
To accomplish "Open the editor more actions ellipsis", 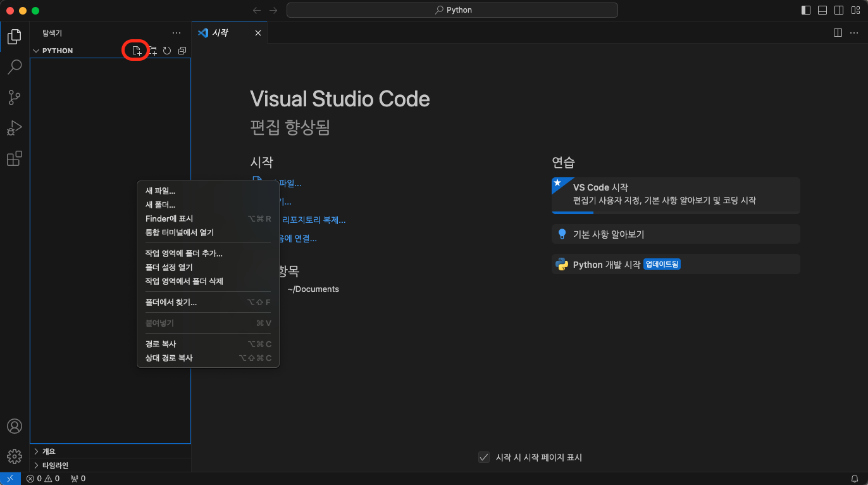I will pos(854,33).
